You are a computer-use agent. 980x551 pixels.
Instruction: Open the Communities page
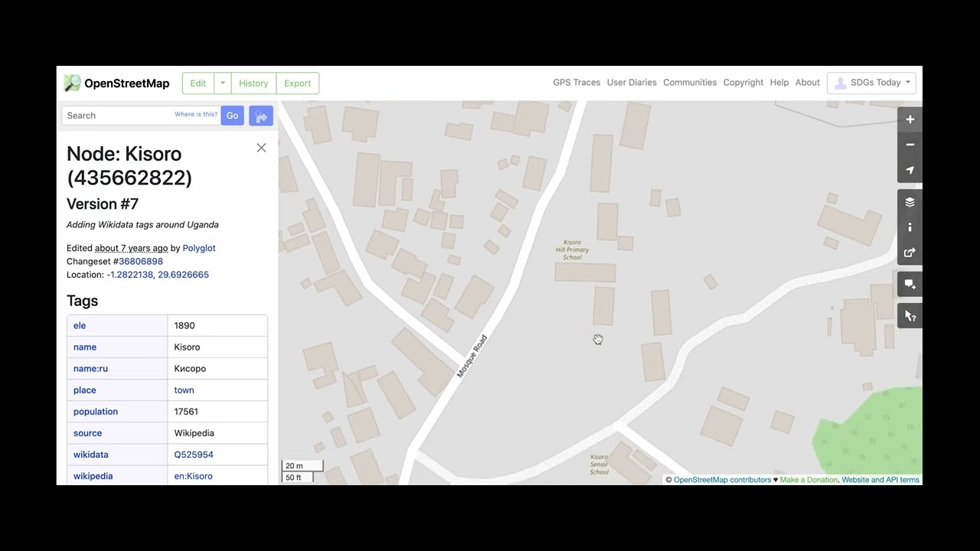(x=690, y=83)
